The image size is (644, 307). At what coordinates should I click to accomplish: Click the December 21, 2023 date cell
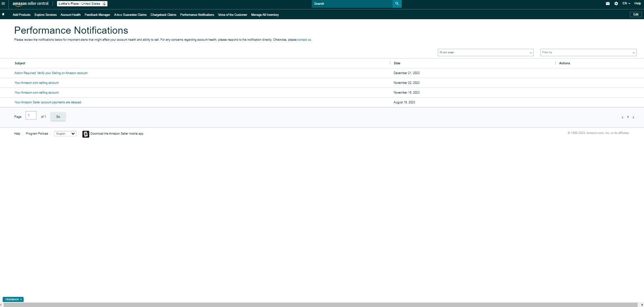[406, 73]
